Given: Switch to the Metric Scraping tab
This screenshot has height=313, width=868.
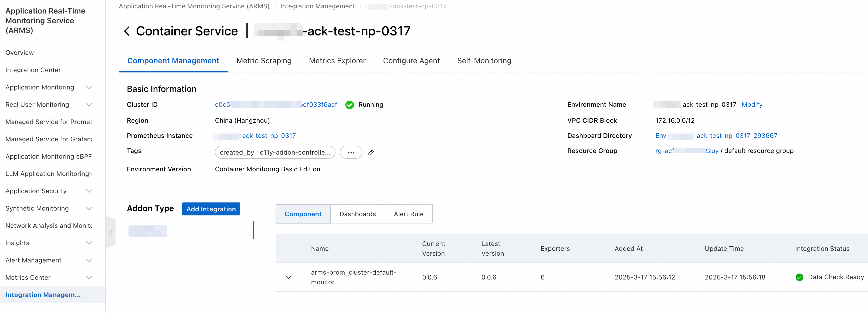Looking at the screenshot, I should [x=264, y=61].
